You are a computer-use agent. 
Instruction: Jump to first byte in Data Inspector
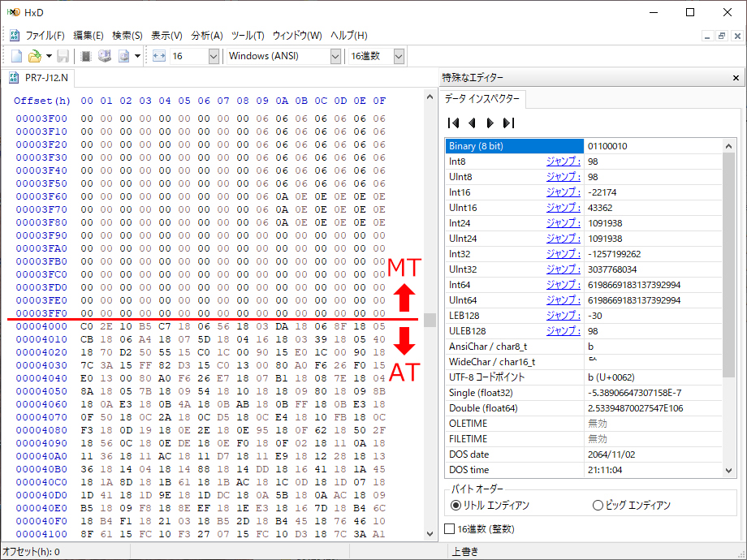pos(454,123)
